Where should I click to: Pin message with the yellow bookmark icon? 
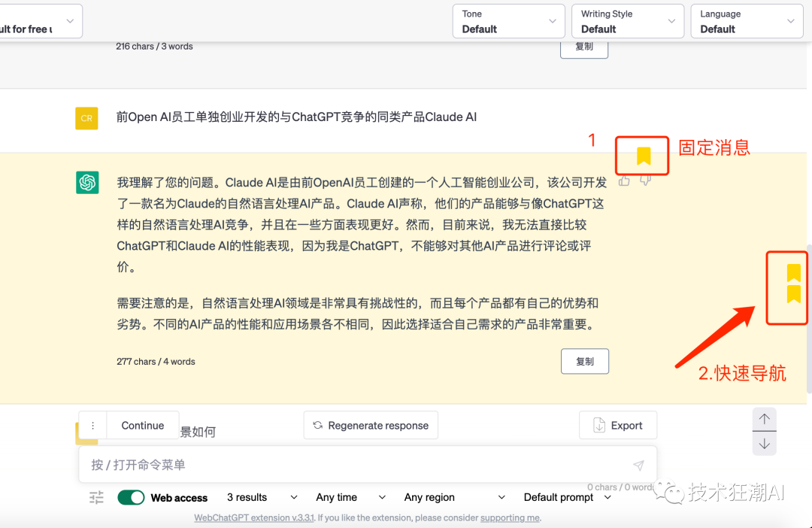pos(643,156)
